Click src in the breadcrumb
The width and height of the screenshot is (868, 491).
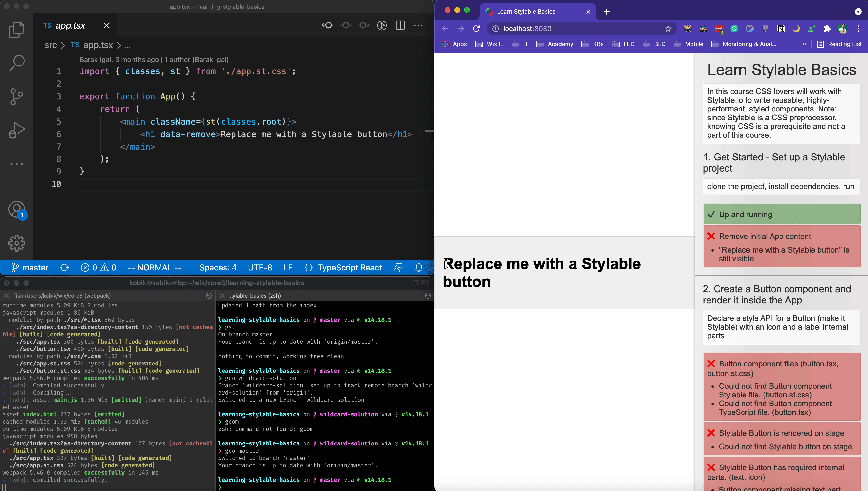click(51, 45)
